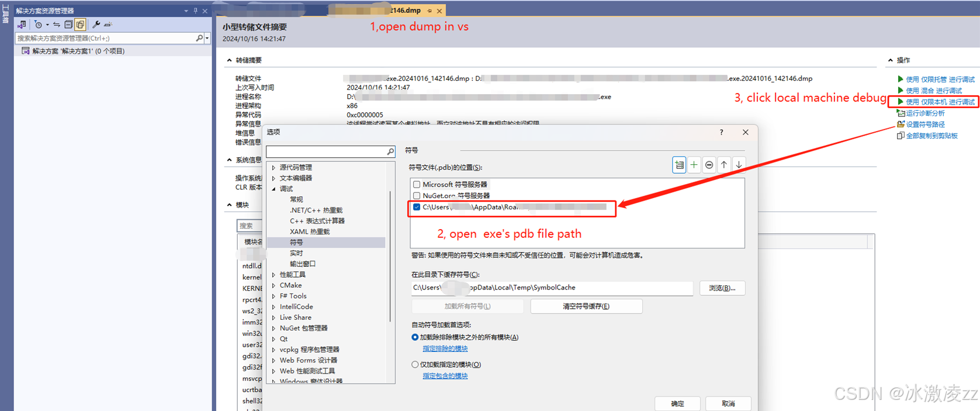The height and width of the screenshot is (411, 980).
Task: Click the 浏览(B)... button
Action: coord(722,288)
